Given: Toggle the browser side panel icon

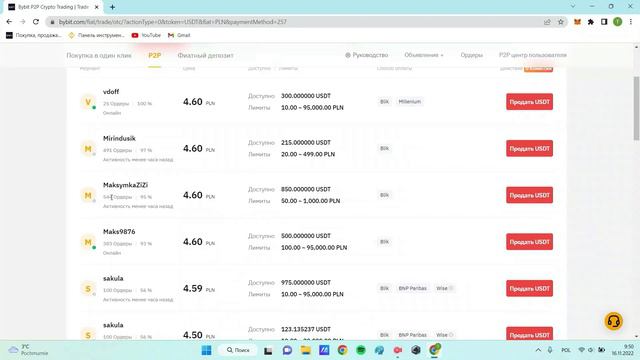Looking at the screenshot, I should point(604,22).
